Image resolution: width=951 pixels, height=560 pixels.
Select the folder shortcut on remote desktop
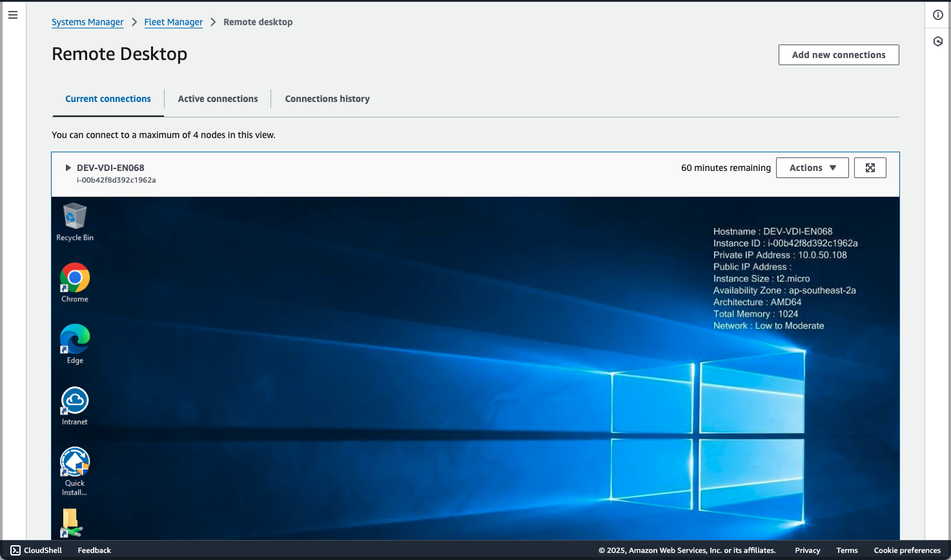(71, 523)
